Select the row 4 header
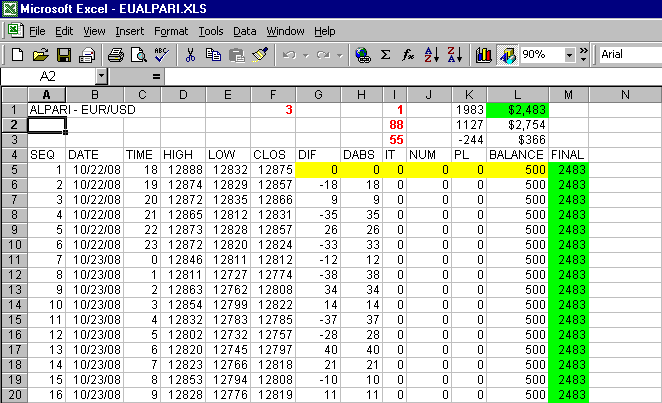 14,155
